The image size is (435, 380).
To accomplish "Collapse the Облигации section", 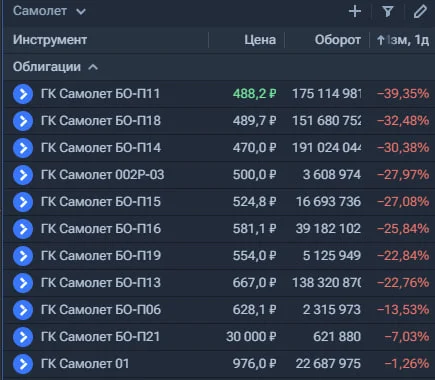I will coord(55,67).
